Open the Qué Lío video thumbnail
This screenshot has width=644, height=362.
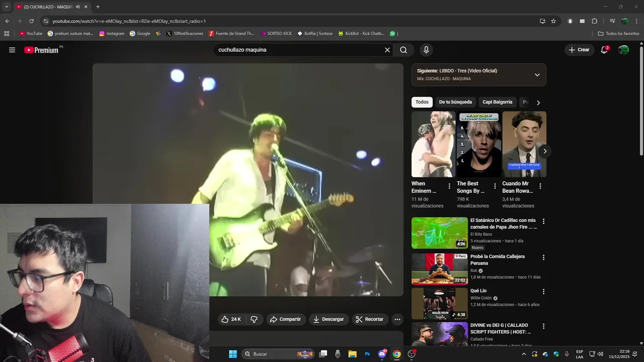pyautogui.click(x=440, y=304)
